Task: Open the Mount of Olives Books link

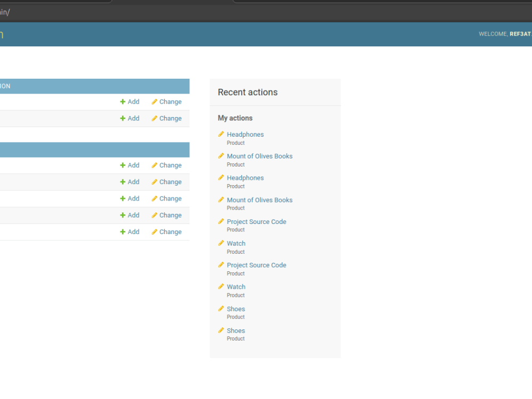Action: 260,156
